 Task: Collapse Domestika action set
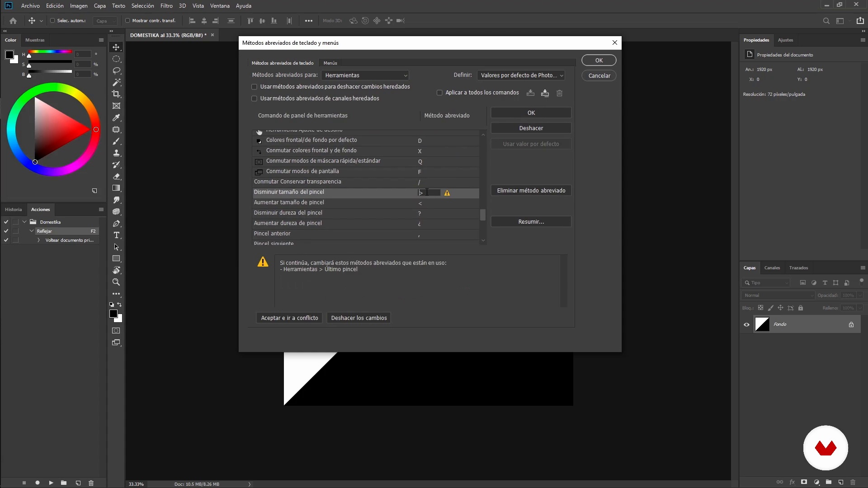24,222
